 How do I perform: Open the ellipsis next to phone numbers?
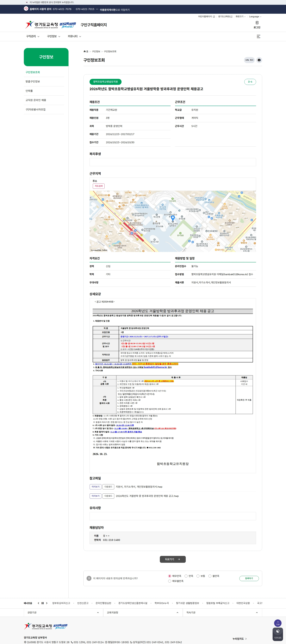point(97,9)
